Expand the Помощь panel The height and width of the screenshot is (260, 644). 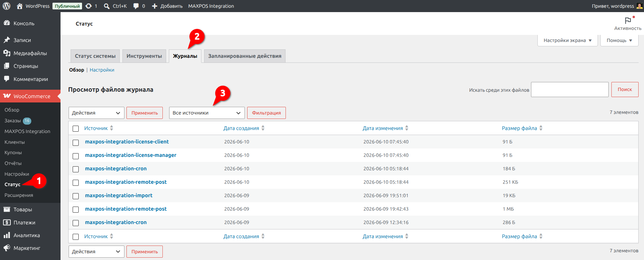[619, 40]
